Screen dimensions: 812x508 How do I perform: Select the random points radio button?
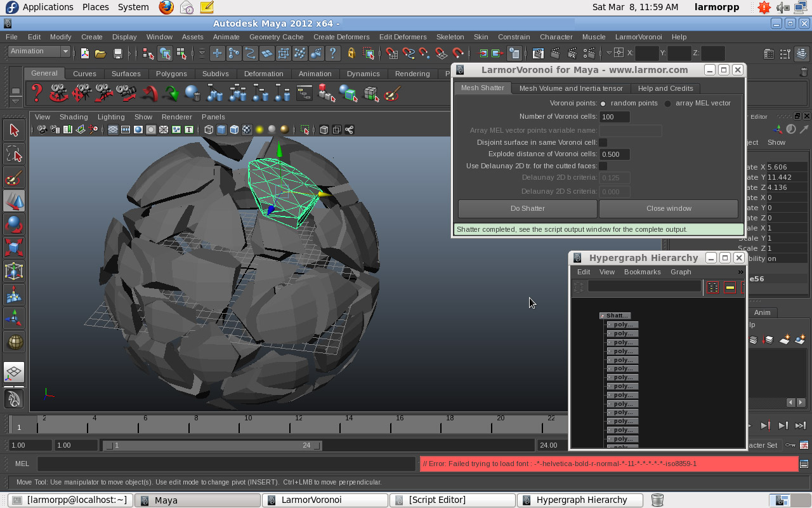point(603,104)
